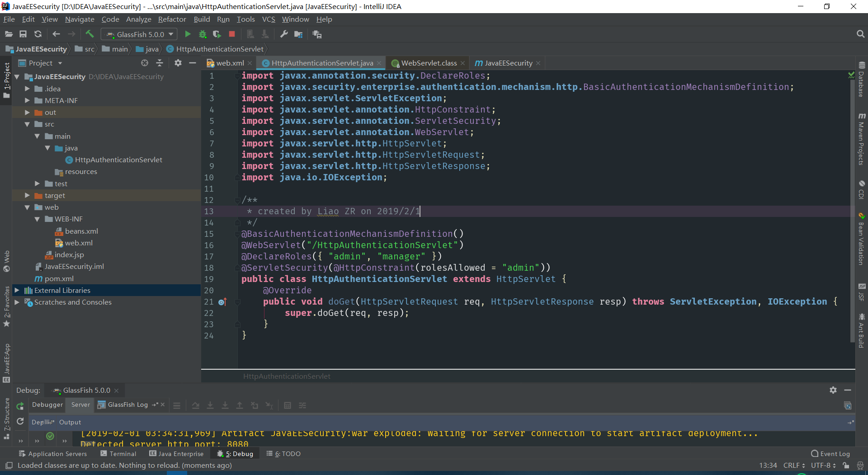Open the Maven Projects tool window
This screenshot has width=868, height=475.
point(861,138)
